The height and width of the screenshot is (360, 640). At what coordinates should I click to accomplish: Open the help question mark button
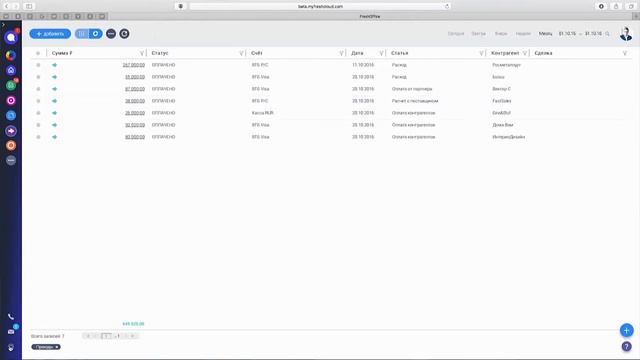[627, 347]
